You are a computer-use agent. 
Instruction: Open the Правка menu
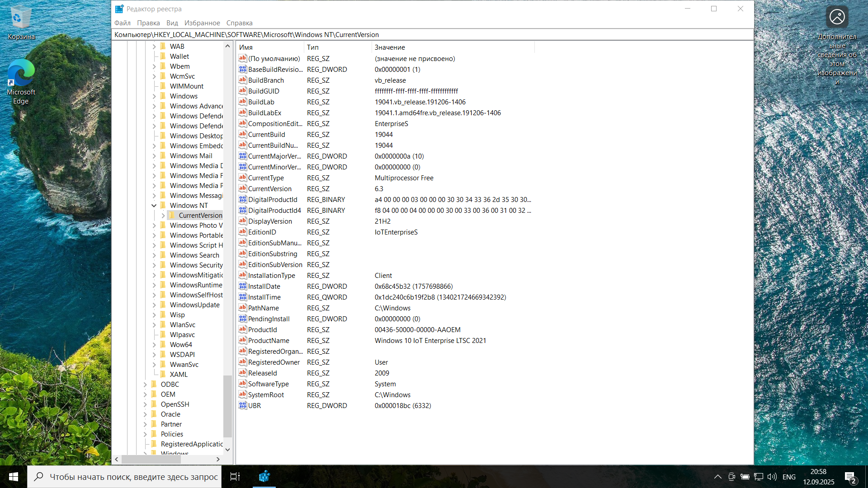pos(148,23)
